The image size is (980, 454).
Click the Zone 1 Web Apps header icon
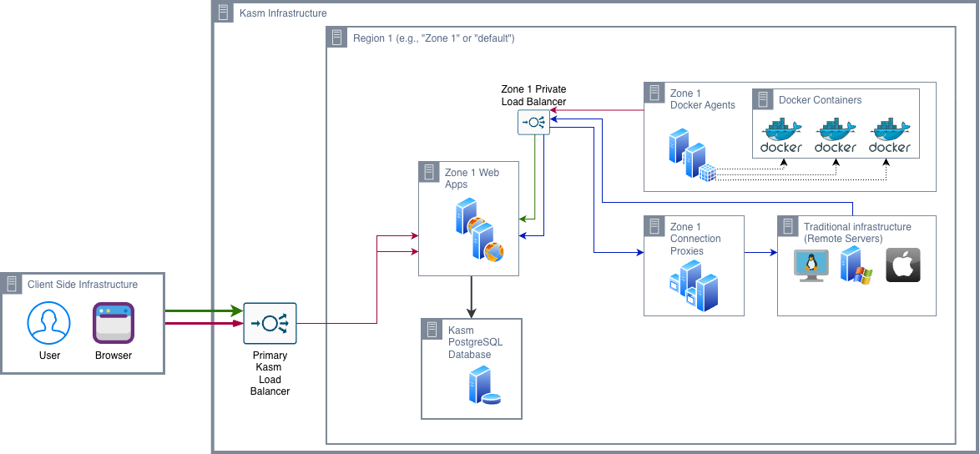coord(429,173)
